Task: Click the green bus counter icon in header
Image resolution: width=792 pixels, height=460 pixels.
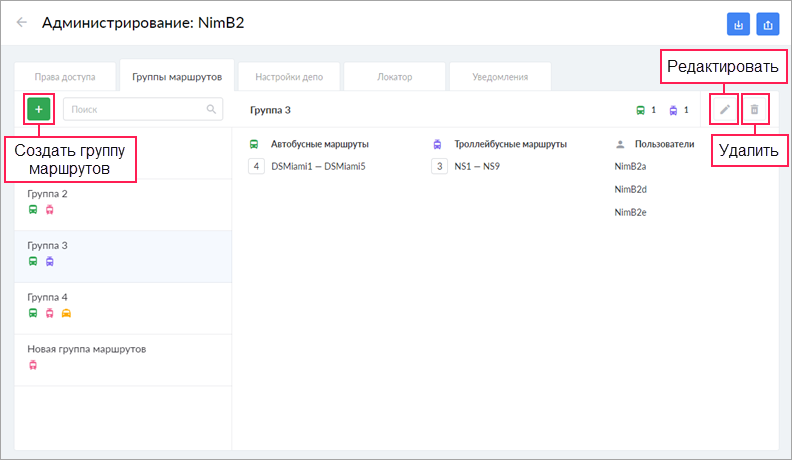Action: (641, 110)
